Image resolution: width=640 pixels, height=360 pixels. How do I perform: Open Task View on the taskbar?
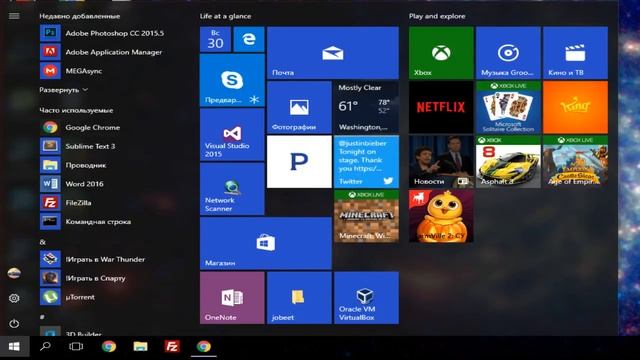[76, 347]
